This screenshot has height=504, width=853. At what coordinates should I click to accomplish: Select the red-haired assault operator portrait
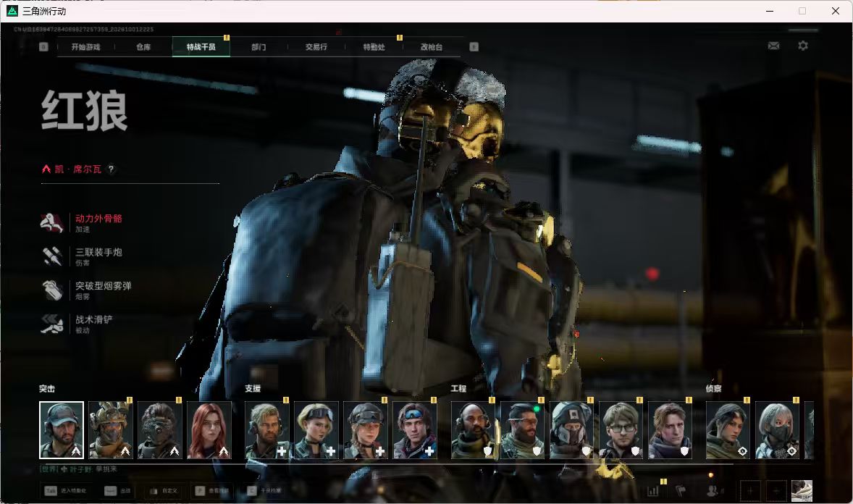tap(209, 431)
